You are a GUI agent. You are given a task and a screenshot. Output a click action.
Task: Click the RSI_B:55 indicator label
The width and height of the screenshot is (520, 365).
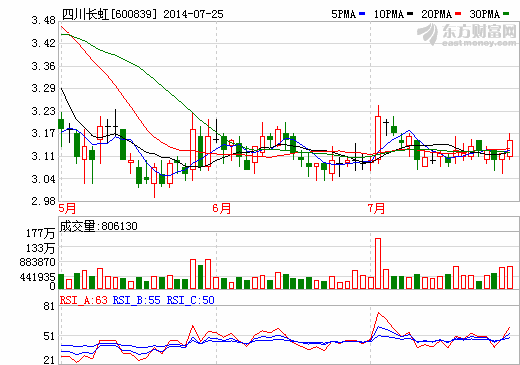[x=137, y=300]
